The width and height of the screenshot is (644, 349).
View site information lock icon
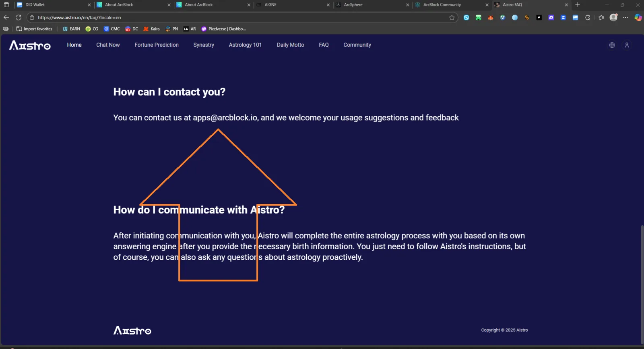(x=32, y=17)
